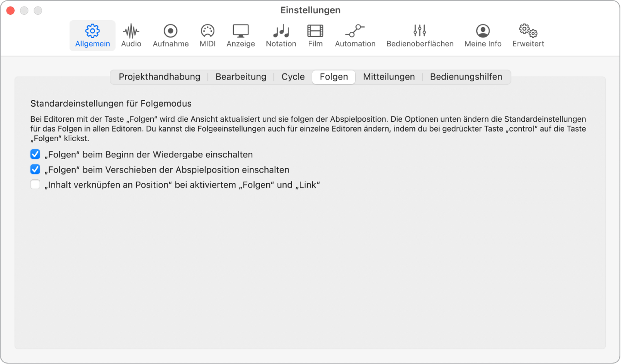
Task: Open the Audio settings pane
Action: (x=131, y=34)
